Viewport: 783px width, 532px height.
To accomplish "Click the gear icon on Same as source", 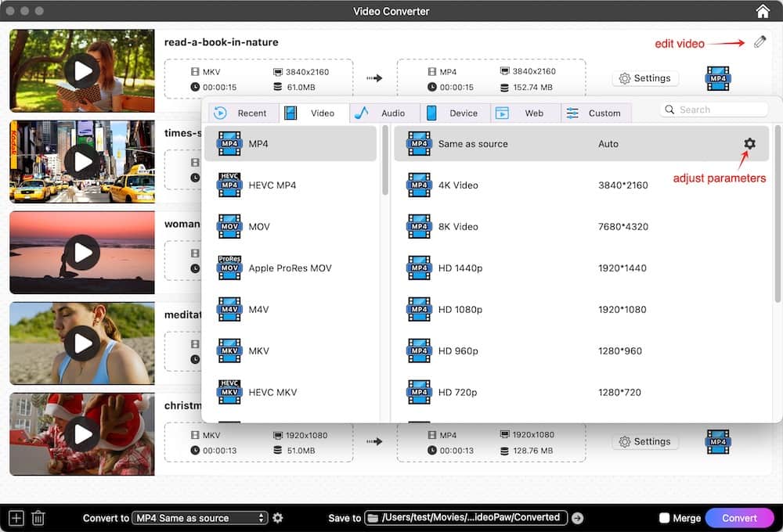I will click(749, 144).
